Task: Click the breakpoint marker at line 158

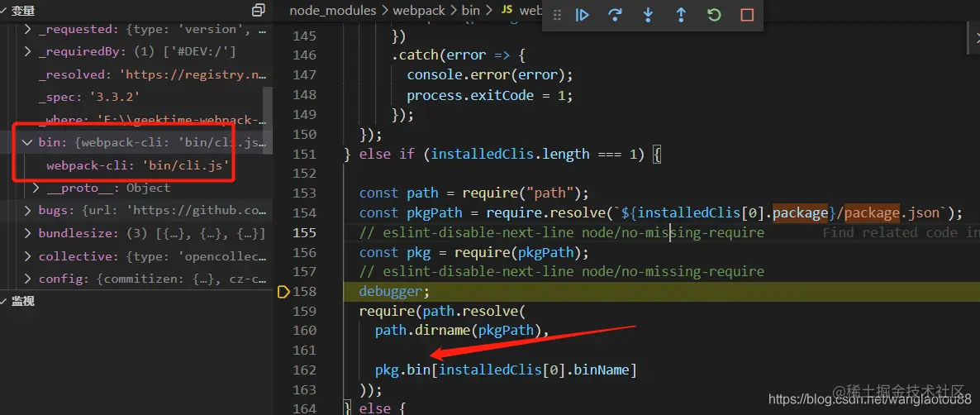Action: [283, 291]
